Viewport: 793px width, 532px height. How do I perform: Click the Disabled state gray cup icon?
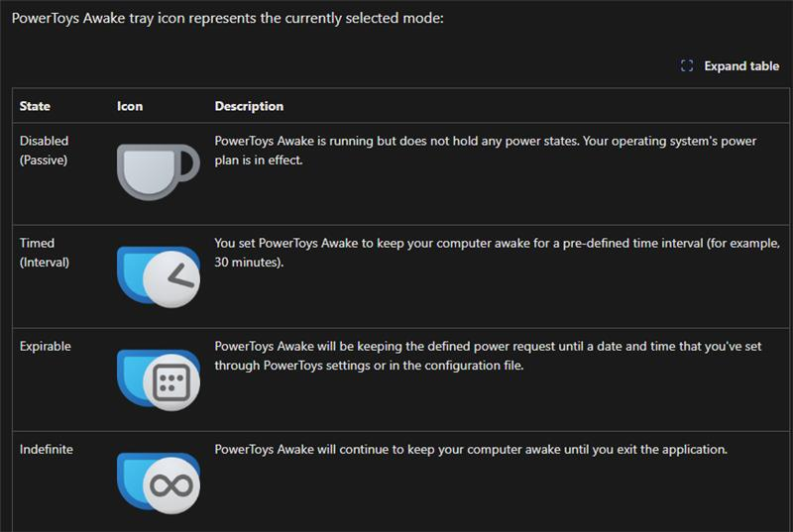pyautogui.click(x=159, y=171)
